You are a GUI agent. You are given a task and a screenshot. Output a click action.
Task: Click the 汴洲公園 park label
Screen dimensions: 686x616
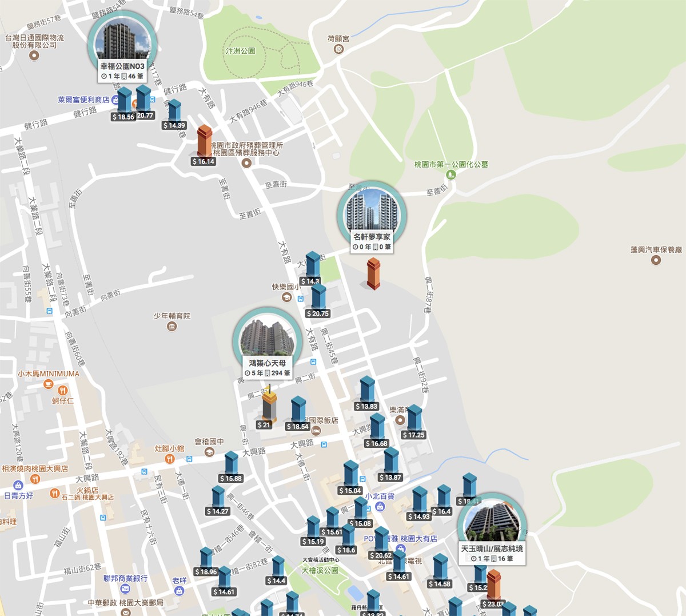(240, 51)
